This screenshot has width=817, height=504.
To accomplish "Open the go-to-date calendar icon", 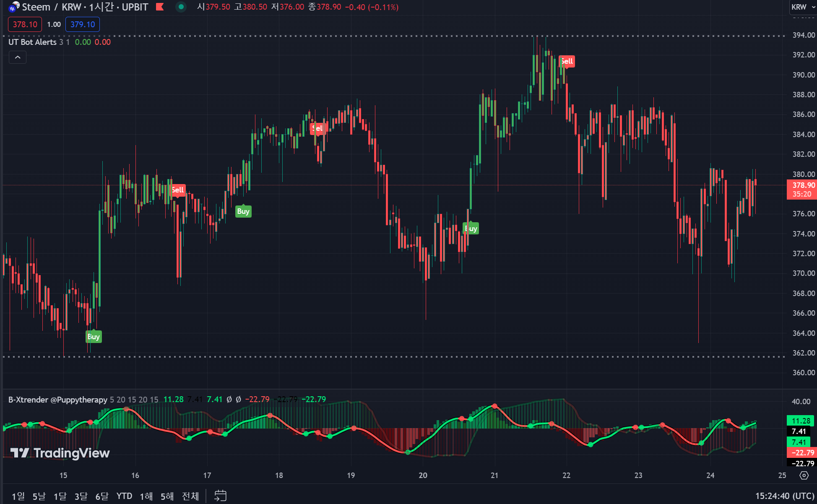I will [220, 496].
